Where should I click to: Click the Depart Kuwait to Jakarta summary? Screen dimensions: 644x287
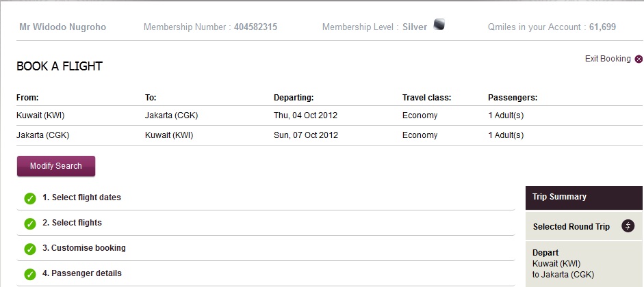tap(563, 264)
